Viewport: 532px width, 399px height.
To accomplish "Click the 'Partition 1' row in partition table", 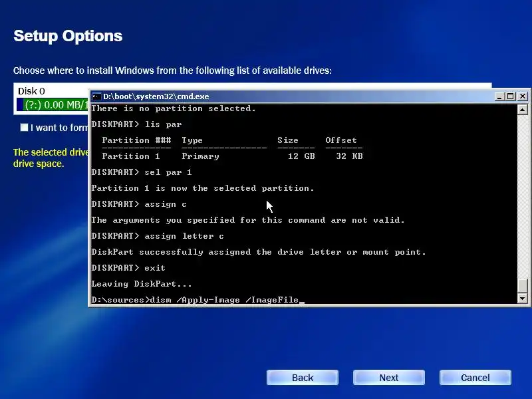I will coord(232,156).
